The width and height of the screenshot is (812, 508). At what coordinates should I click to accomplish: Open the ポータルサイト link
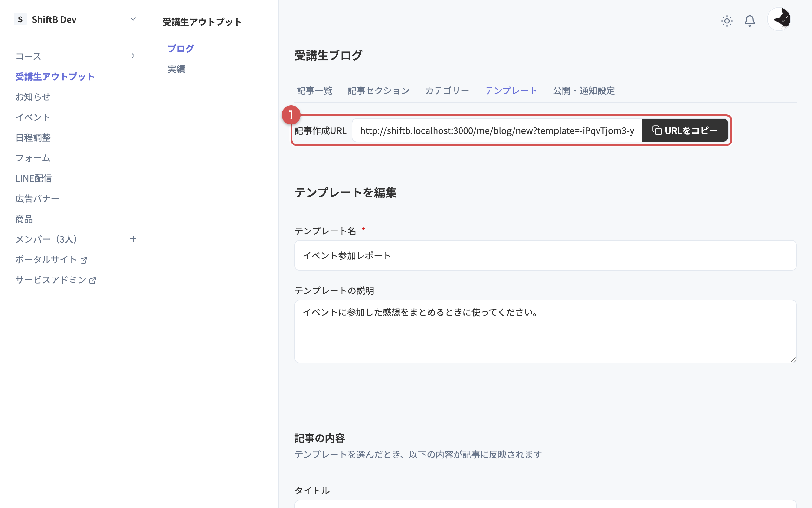coord(46,259)
